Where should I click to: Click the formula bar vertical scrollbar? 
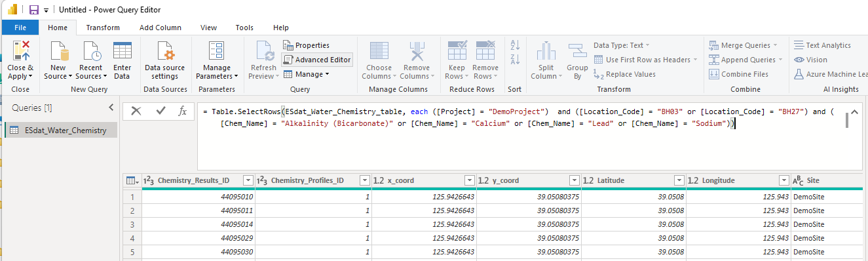coord(846,119)
